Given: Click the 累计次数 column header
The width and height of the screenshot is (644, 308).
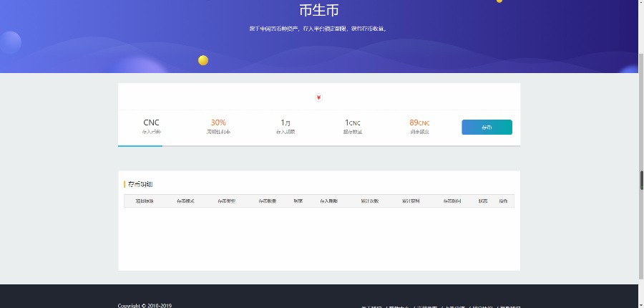Looking at the screenshot, I should [370, 201].
